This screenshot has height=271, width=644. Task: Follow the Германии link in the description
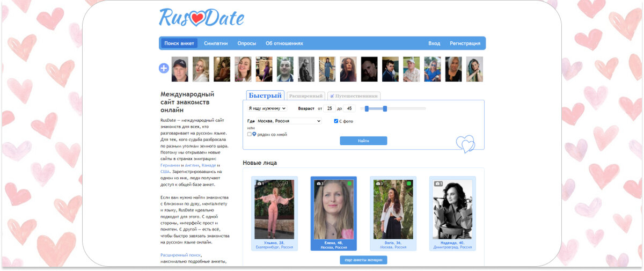170,165
